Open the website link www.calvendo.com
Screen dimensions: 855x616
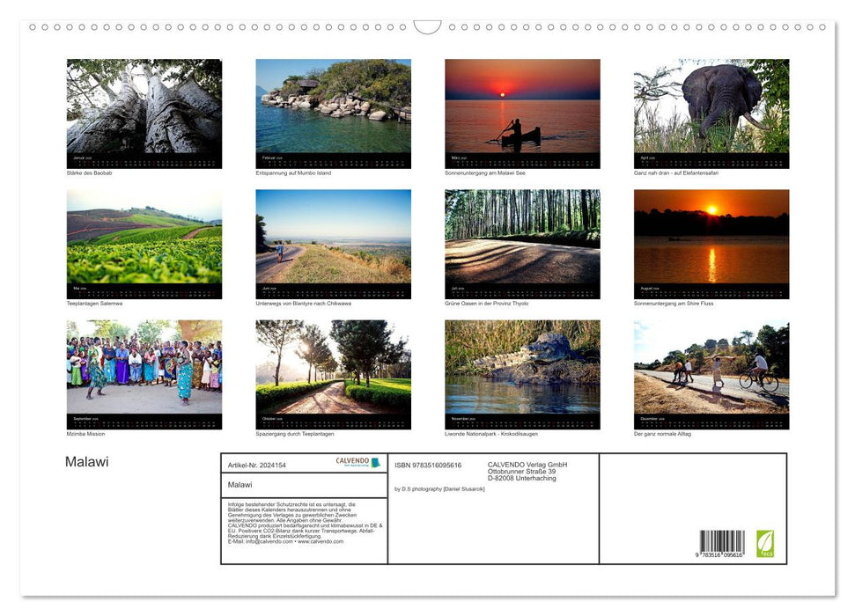point(321,541)
